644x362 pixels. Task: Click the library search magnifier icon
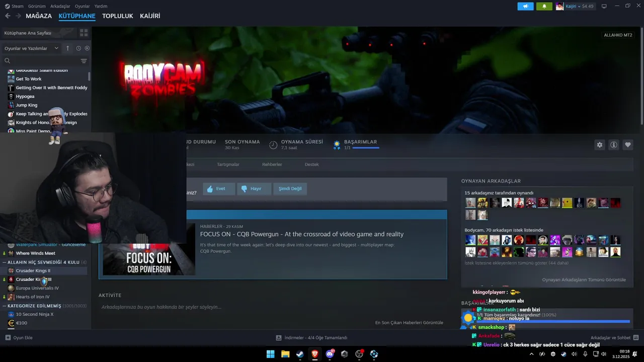pos(7,61)
